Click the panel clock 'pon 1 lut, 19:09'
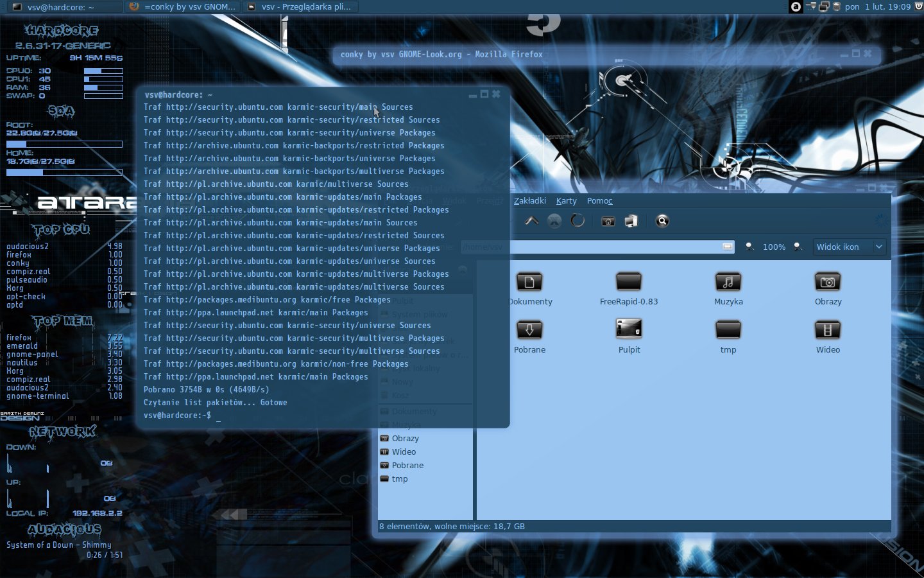Screen dimensions: 924x578 point(877,6)
